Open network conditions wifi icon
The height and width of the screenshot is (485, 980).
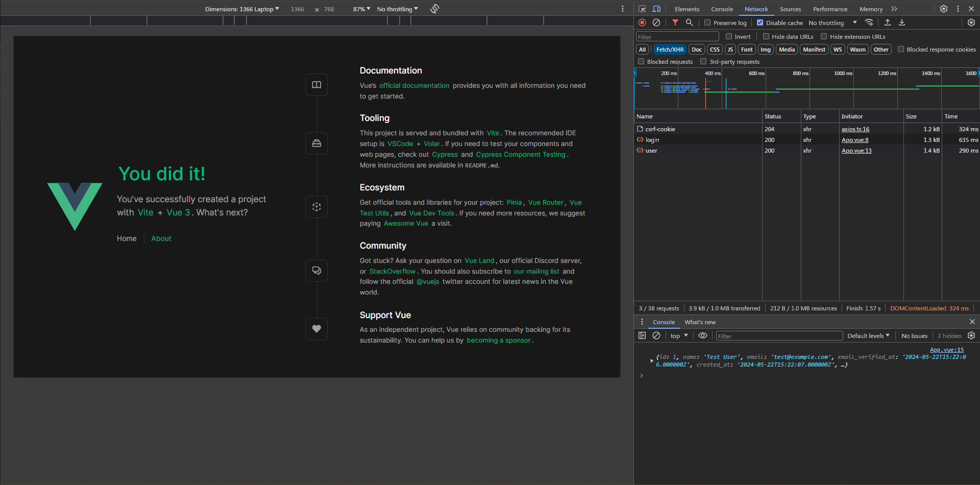tap(869, 22)
